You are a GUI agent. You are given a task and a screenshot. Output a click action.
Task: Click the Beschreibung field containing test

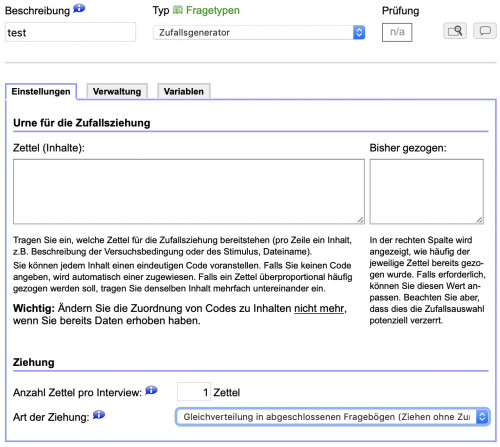[x=70, y=32]
